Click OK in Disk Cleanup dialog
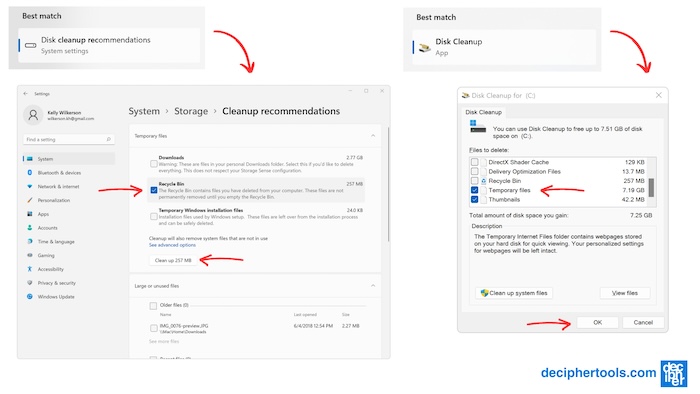Image resolution: width=700 pixels, height=394 pixels. pyautogui.click(x=598, y=323)
